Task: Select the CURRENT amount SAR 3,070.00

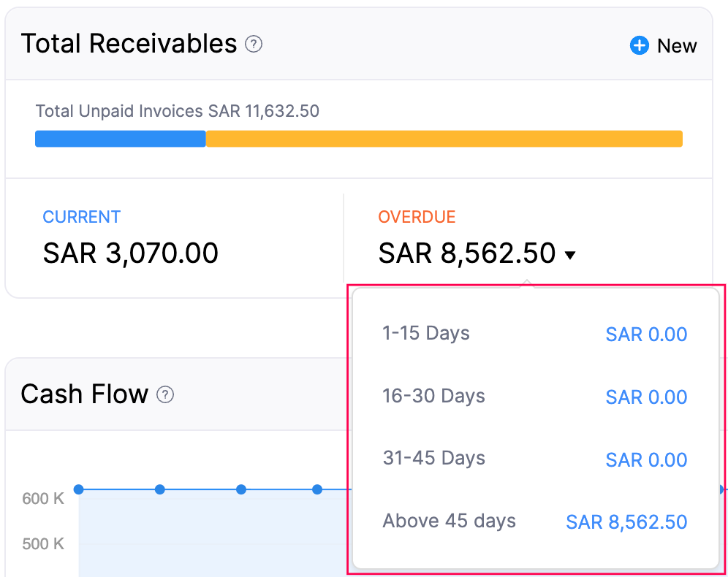Action: 130,253
